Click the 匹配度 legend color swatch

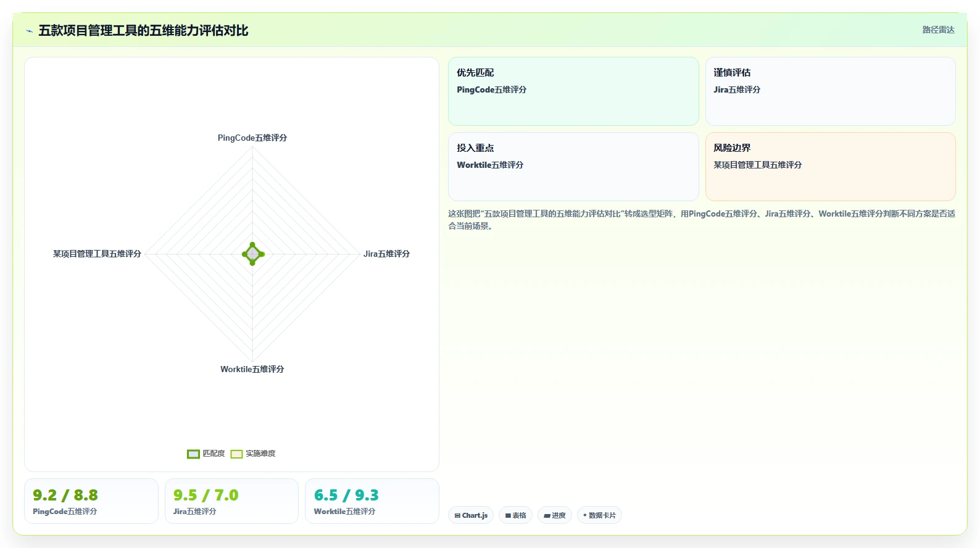[x=193, y=454]
